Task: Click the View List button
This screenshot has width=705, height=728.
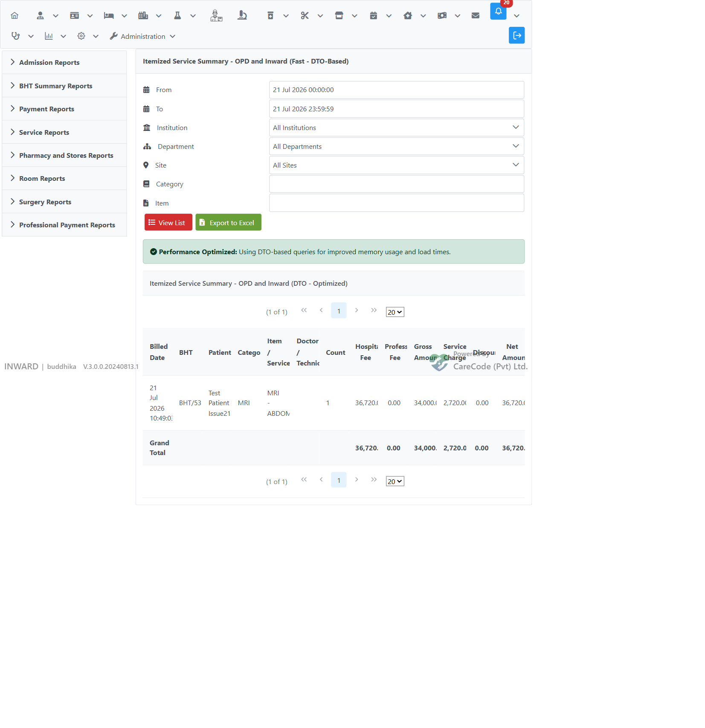Action: [168, 222]
